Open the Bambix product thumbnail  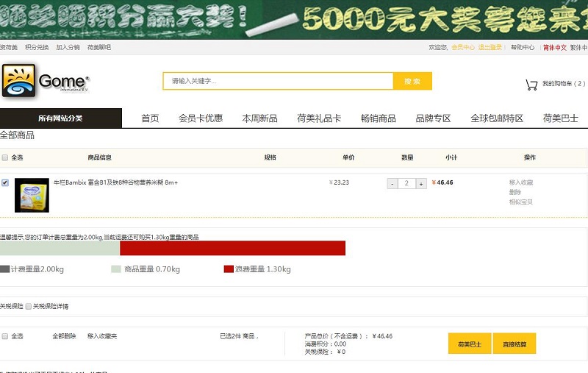pyautogui.click(x=32, y=195)
